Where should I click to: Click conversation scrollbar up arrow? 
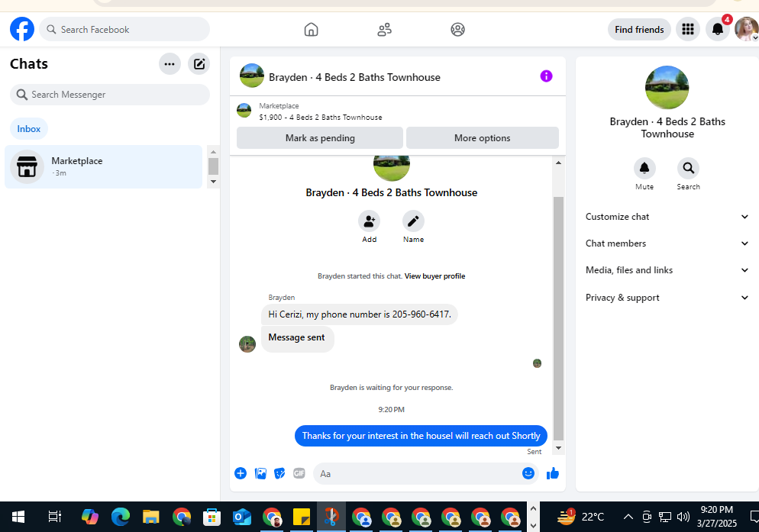[x=558, y=163]
